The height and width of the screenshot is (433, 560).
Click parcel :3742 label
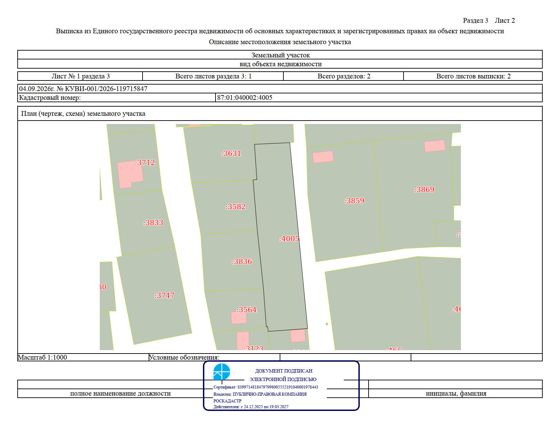pyautogui.click(x=146, y=163)
